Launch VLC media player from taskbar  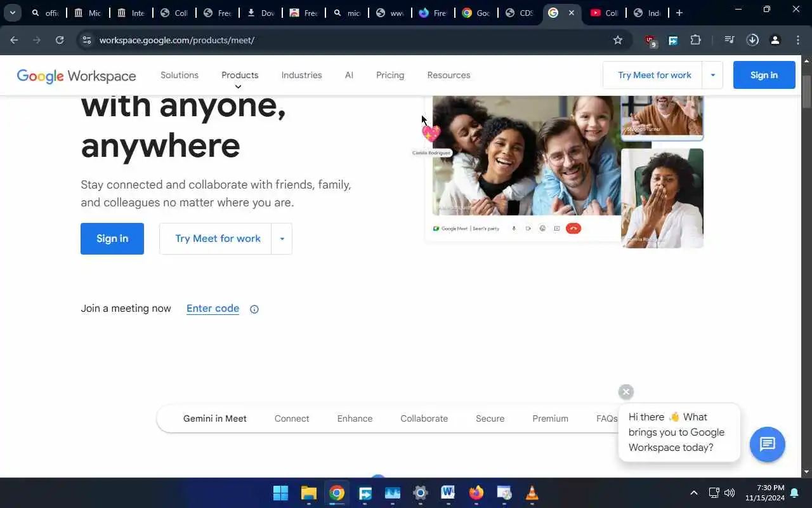click(532, 493)
